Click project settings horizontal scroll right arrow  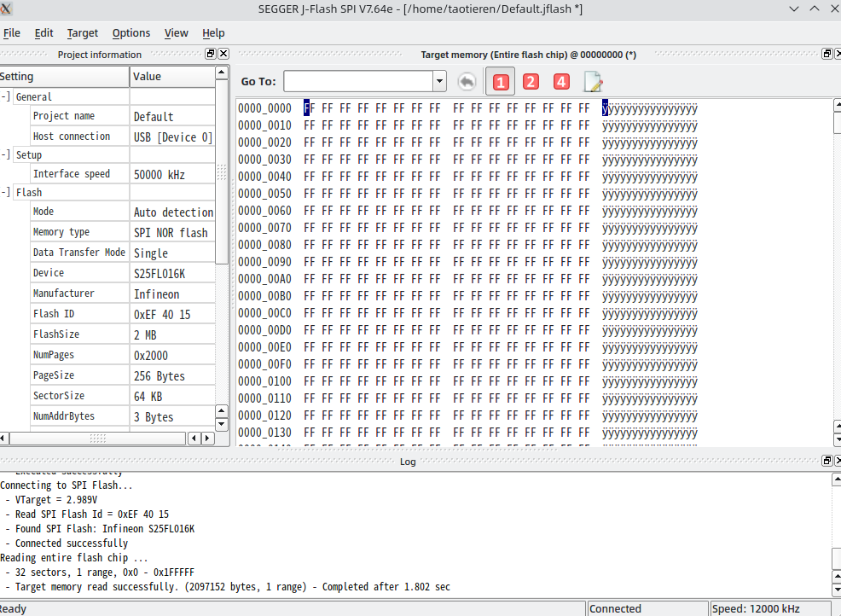(207, 439)
